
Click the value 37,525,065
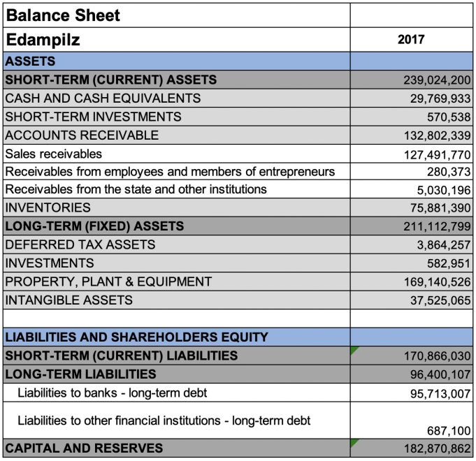click(440, 300)
